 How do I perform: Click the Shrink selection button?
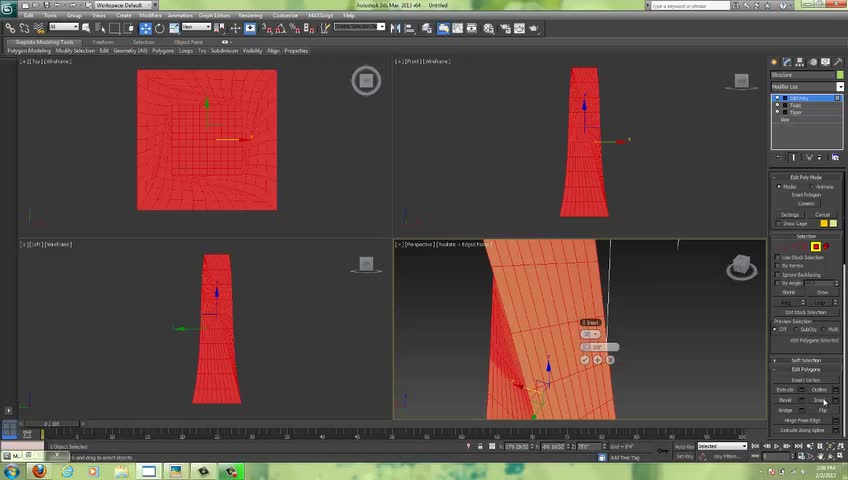(789, 292)
